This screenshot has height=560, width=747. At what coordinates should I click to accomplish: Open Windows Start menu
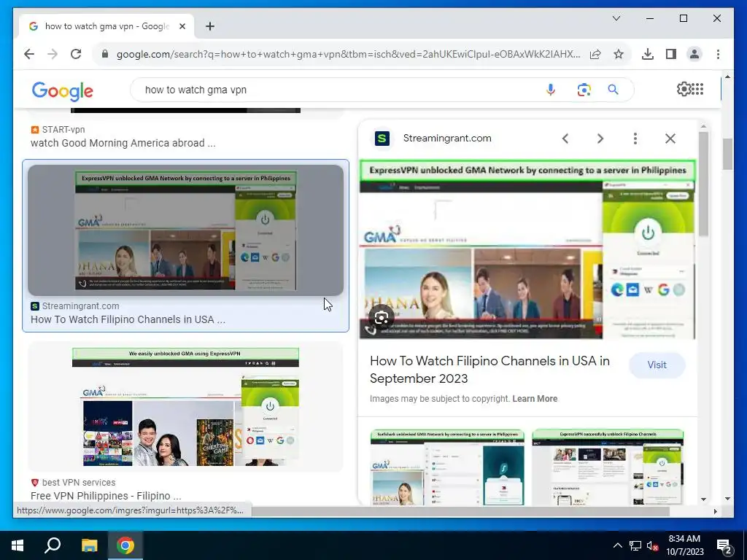(x=18, y=545)
